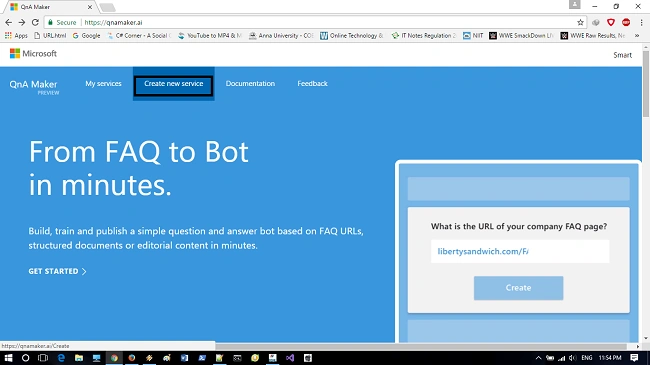Open File Explorer from the taskbar

point(79,358)
